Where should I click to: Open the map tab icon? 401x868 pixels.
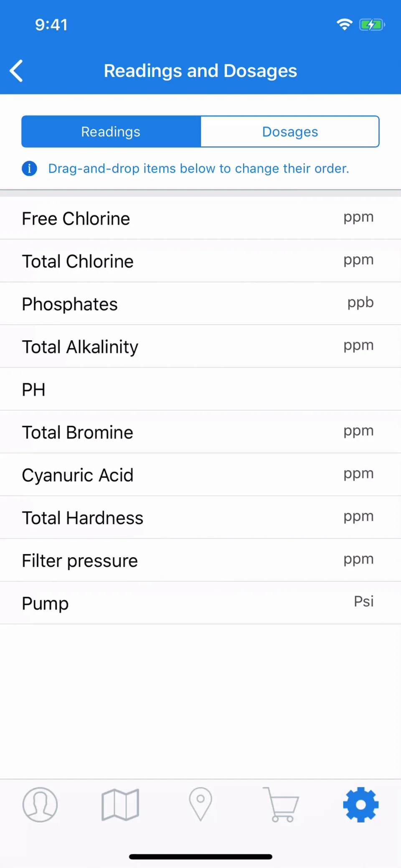pyautogui.click(x=120, y=804)
